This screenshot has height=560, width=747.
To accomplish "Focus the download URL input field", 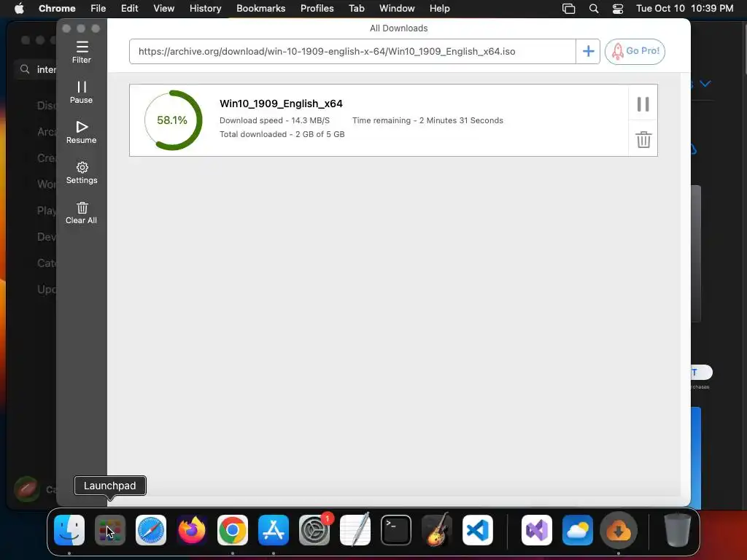I will coord(352,52).
